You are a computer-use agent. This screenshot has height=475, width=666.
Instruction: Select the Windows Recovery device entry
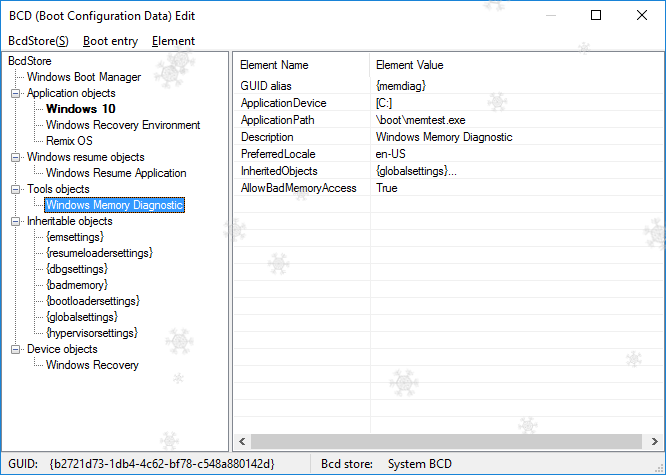click(92, 365)
